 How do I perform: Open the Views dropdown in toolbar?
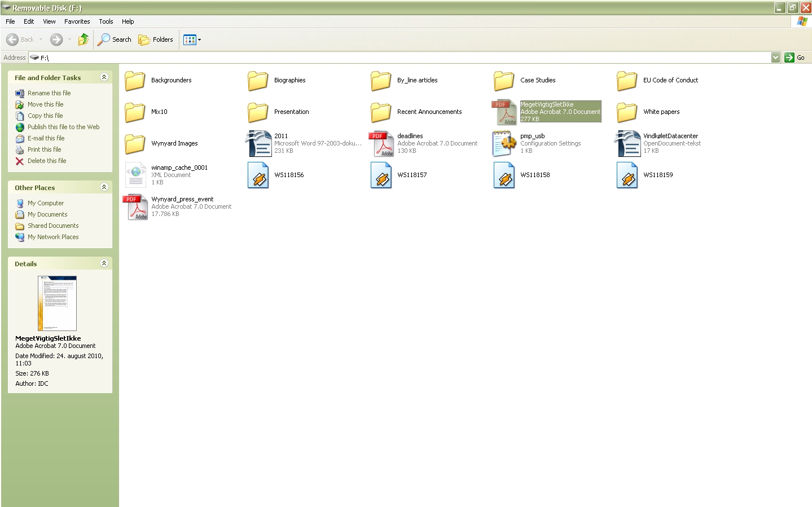pos(192,39)
